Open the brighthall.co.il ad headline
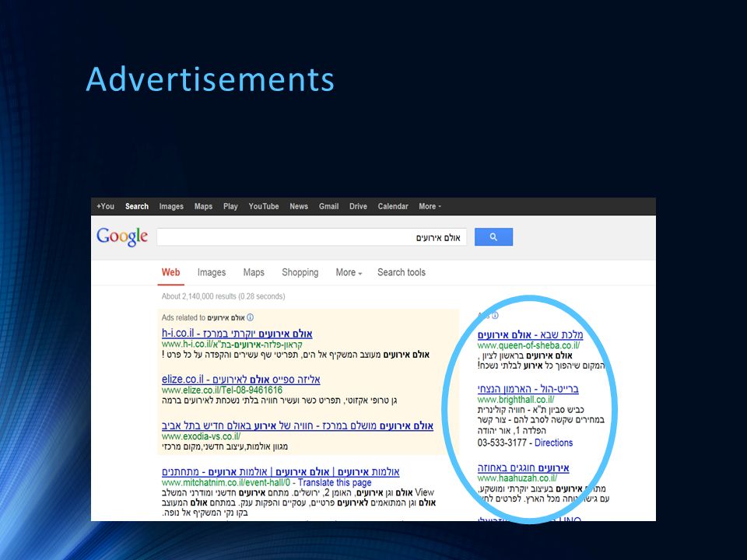This screenshot has height=560, width=747. [528, 389]
